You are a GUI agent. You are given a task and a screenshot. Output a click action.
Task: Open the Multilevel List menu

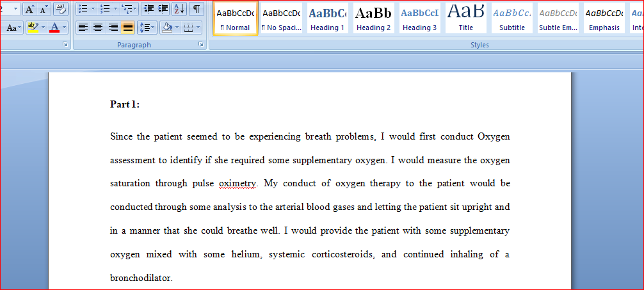click(x=130, y=8)
